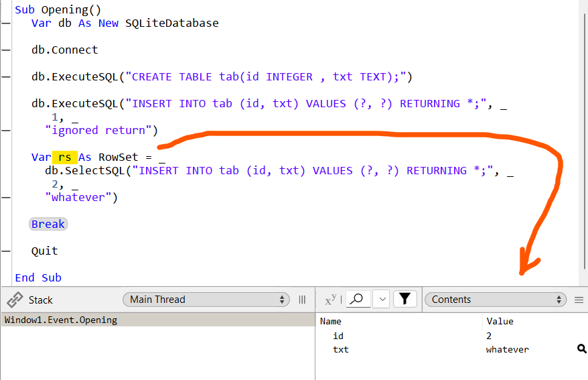
Task: Click the Stack link icon
Action: point(15,300)
